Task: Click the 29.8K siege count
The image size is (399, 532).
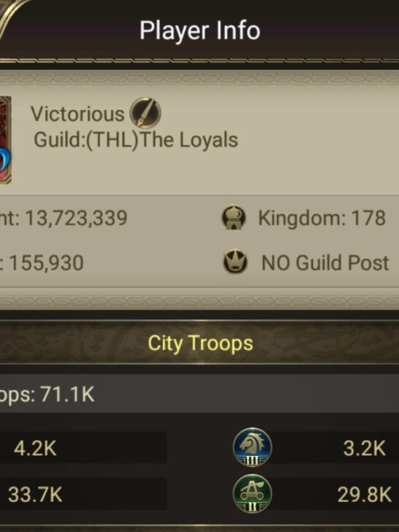Action: coord(365,495)
